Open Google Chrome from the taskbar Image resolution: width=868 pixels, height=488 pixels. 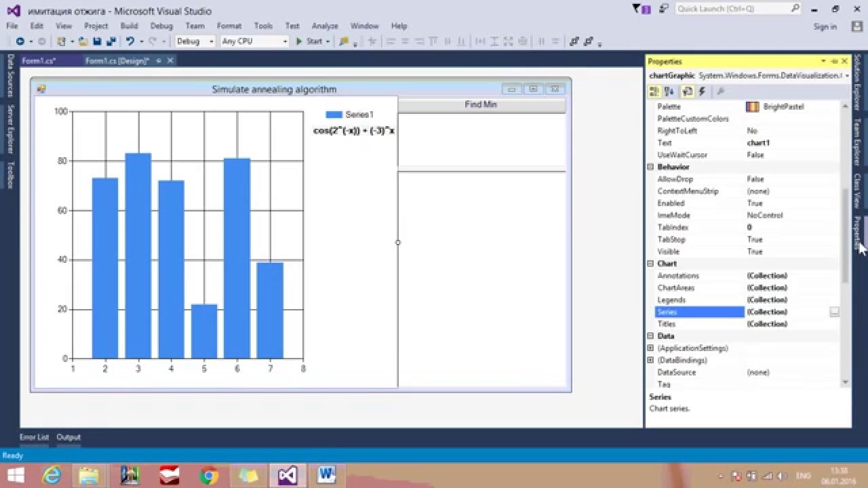209,475
